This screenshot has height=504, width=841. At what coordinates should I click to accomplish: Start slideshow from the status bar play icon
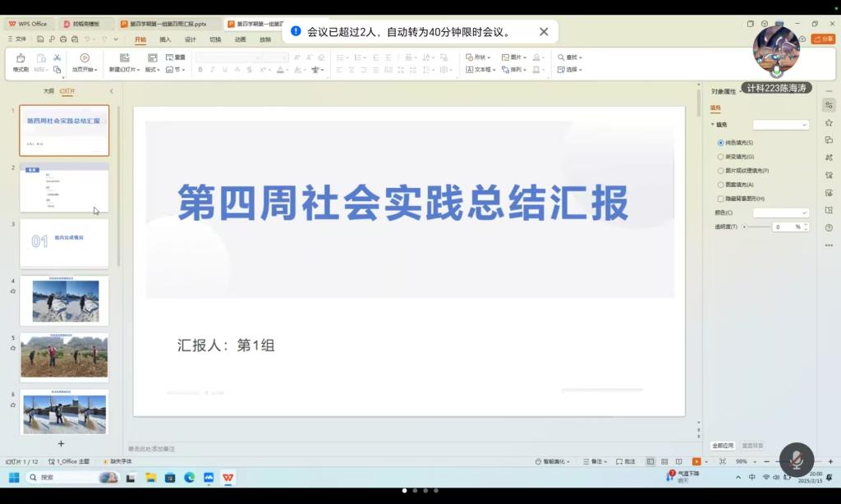[x=696, y=461]
